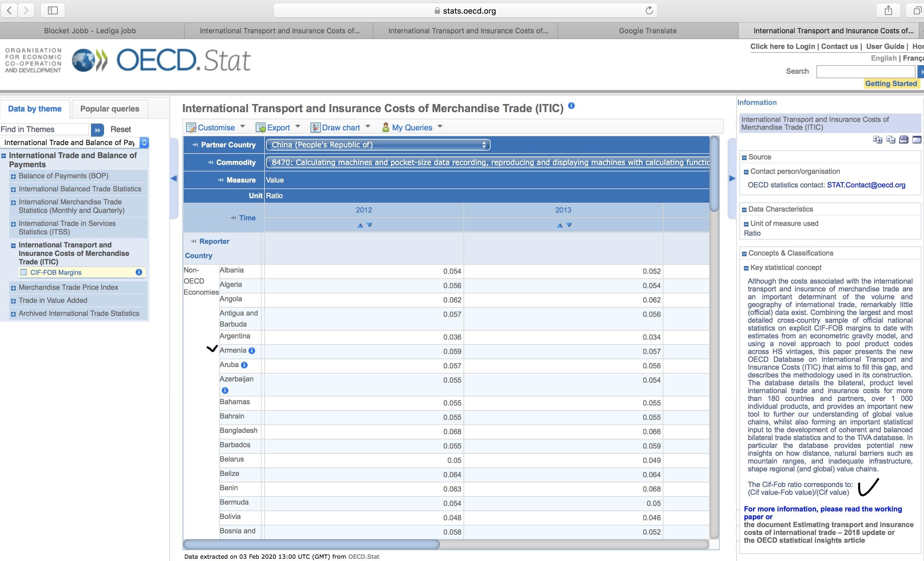The height and width of the screenshot is (561, 924).
Task: Expand International Balanced Trade Statistics
Action: click(13, 190)
